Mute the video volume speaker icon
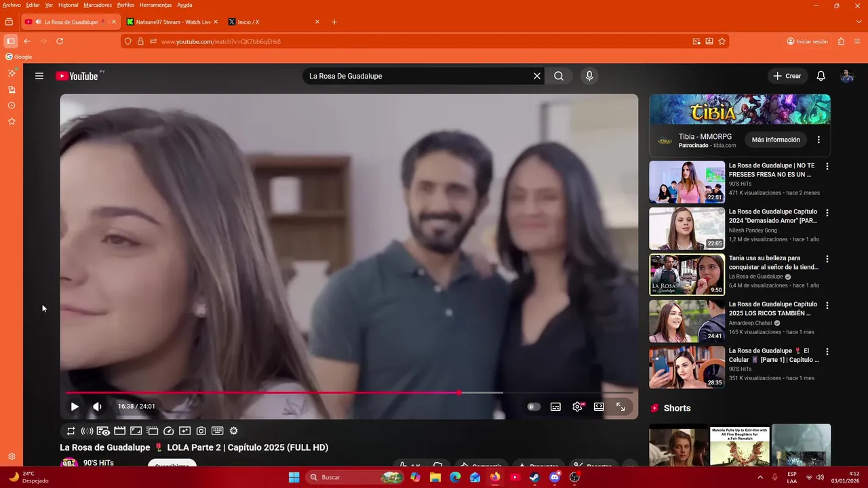 [x=97, y=407]
